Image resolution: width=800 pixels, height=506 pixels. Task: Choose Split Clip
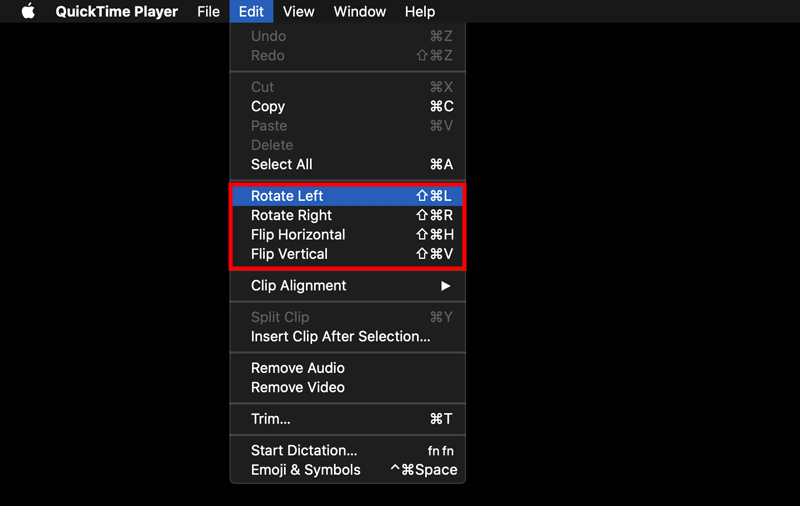click(x=347, y=317)
